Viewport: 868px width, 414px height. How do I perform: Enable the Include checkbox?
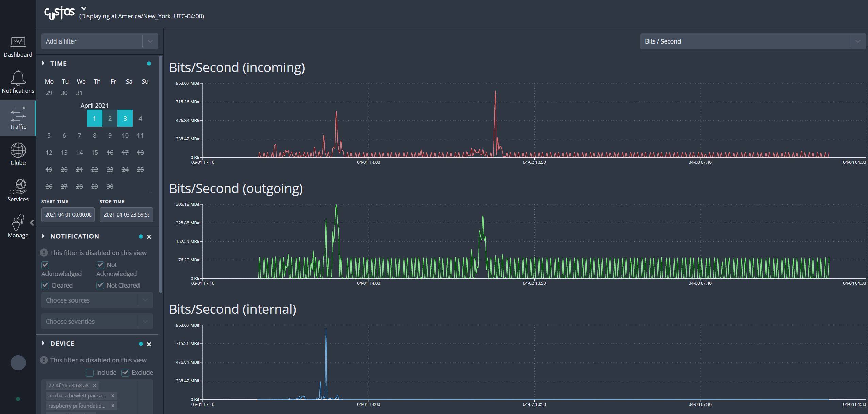[90, 373]
